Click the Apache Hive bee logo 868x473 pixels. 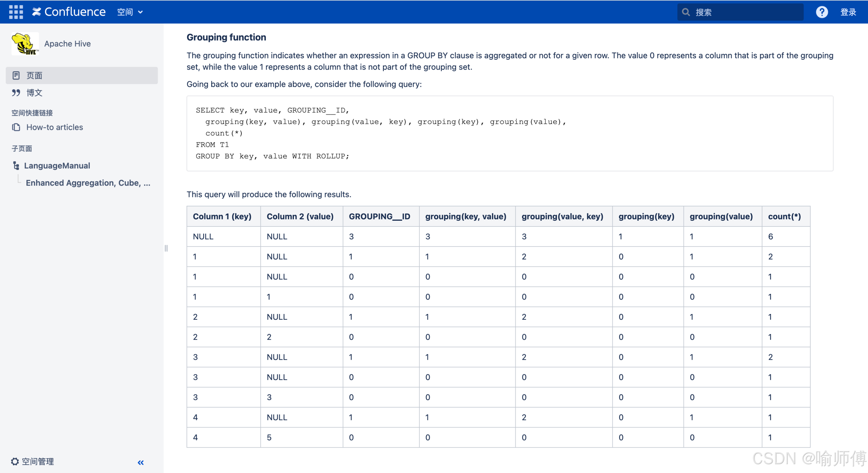(25, 44)
